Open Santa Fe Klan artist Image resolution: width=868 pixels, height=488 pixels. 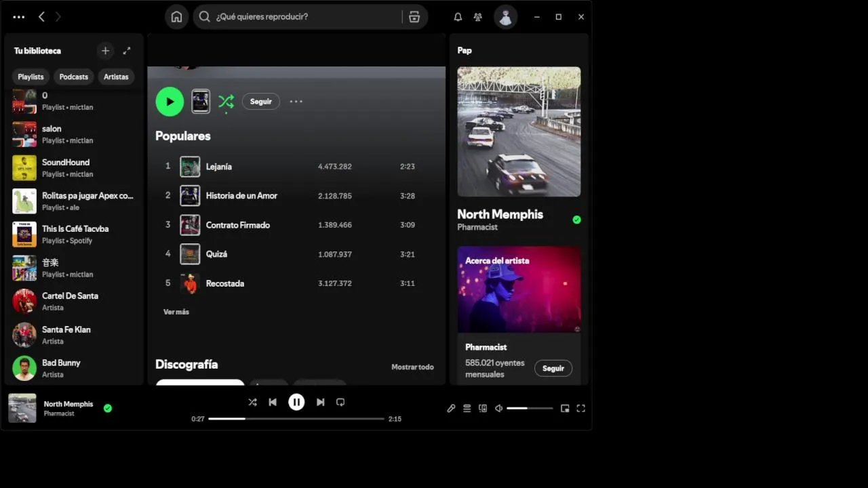tap(75, 335)
